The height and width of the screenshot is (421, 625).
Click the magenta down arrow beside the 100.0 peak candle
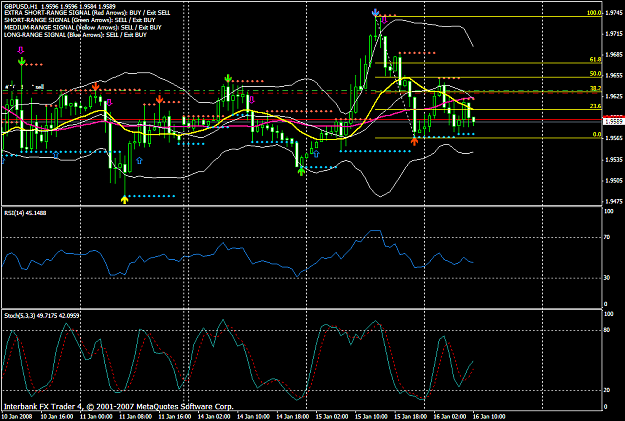385,20
